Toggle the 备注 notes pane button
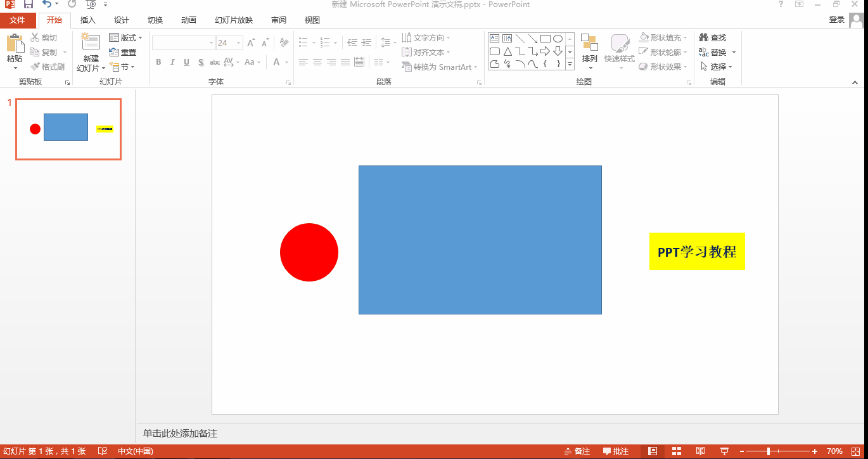 [x=577, y=451]
